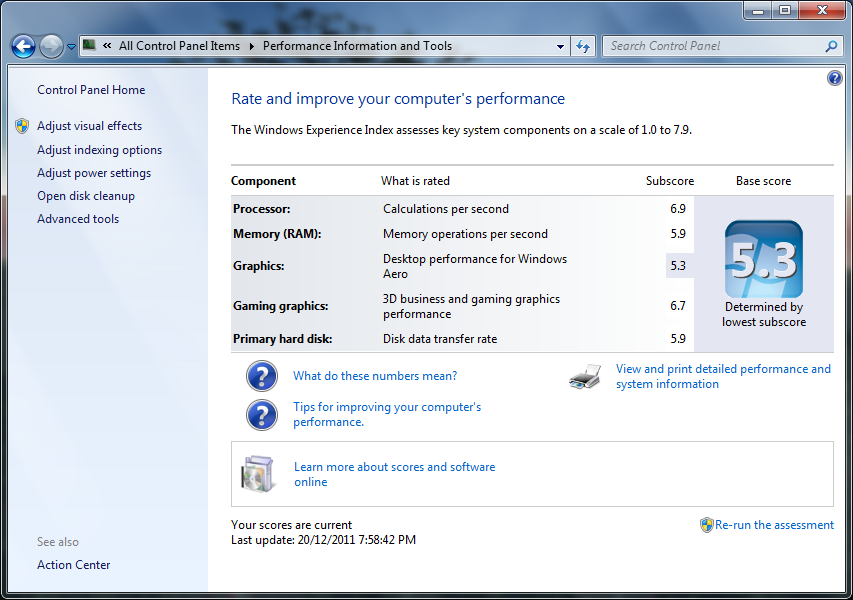
Task: Click the question icon for 'What do these numbers mean?'
Action: (262, 376)
